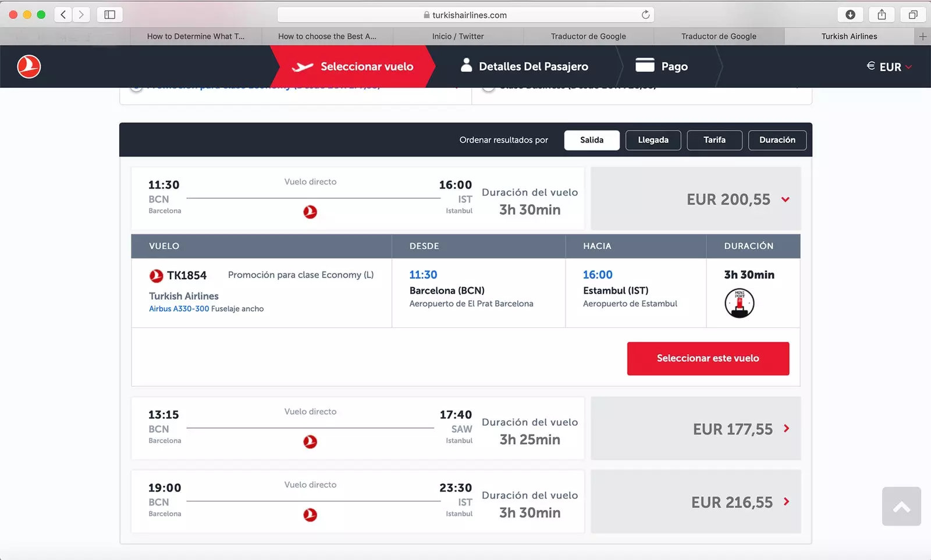
Task: Sort results by Tarifa
Action: pyautogui.click(x=715, y=140)
